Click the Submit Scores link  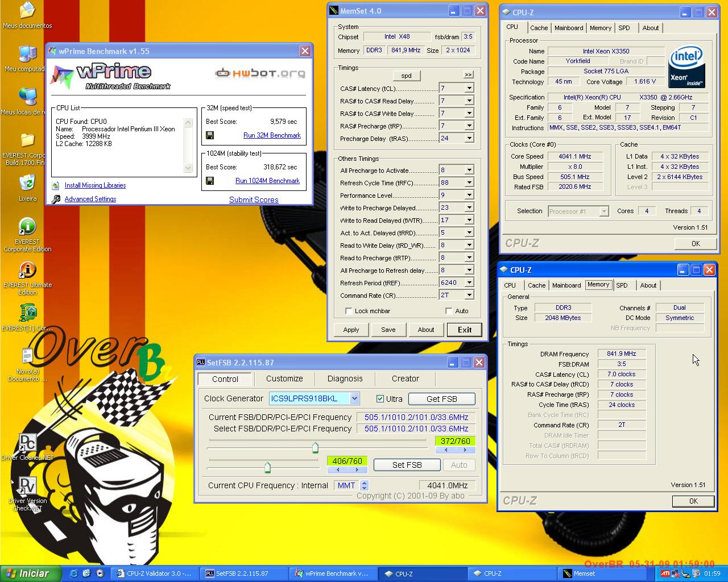click(x=254, y=199)
